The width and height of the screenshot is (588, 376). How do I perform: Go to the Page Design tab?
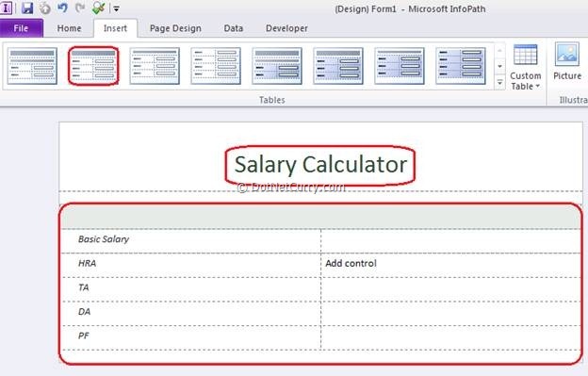point(175,28)
